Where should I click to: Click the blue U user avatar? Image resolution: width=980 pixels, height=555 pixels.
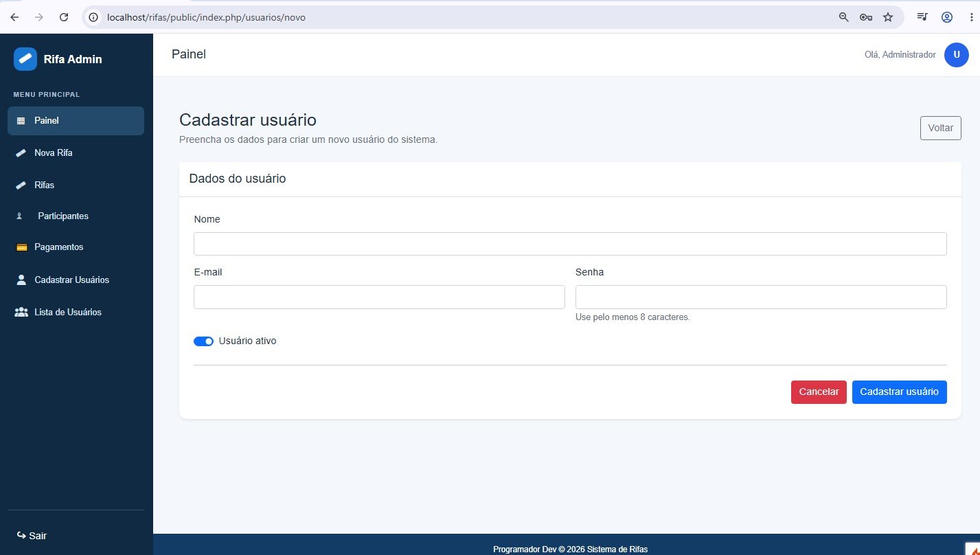(956, 55)
